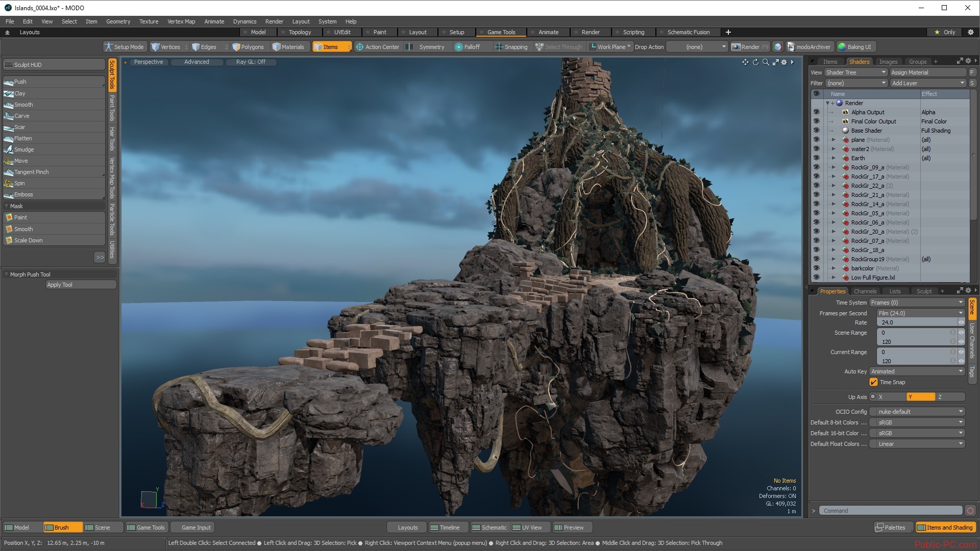Screen dimensions: 980x551
Task: Switch to the Channels tab
Action: pos(865,291)
